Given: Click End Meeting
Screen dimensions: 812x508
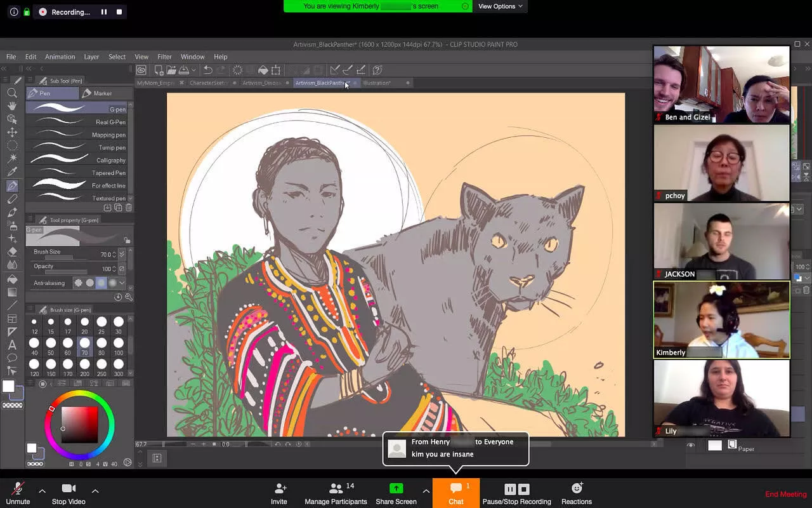Looking at the screenshot, I should (x=785, y=494).
